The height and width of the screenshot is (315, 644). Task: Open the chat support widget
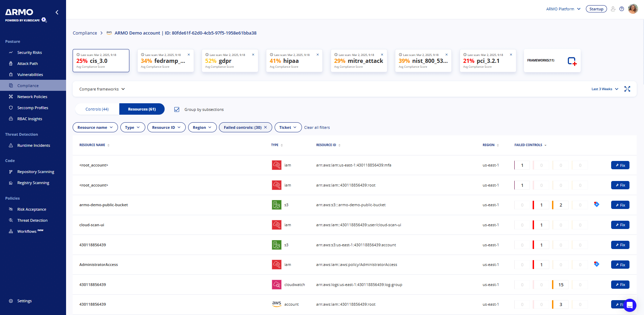point(629,305)
